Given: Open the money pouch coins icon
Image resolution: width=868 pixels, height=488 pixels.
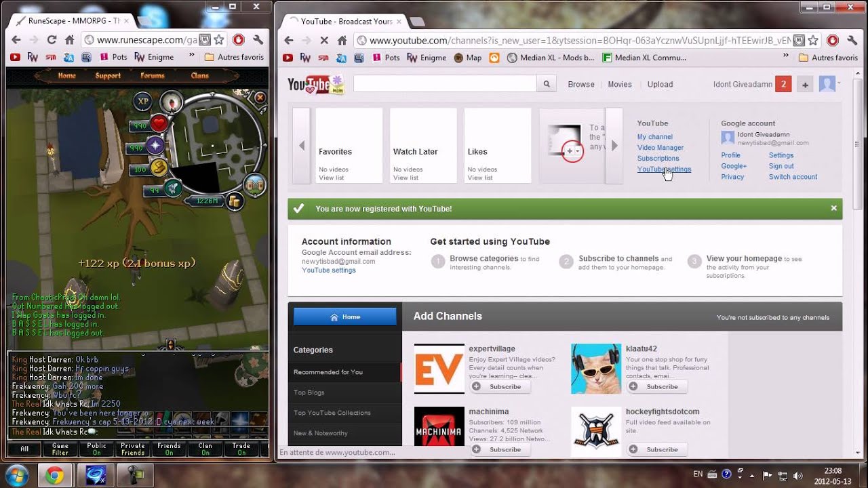Looking at the screenshot, I should tap(235, 200).
